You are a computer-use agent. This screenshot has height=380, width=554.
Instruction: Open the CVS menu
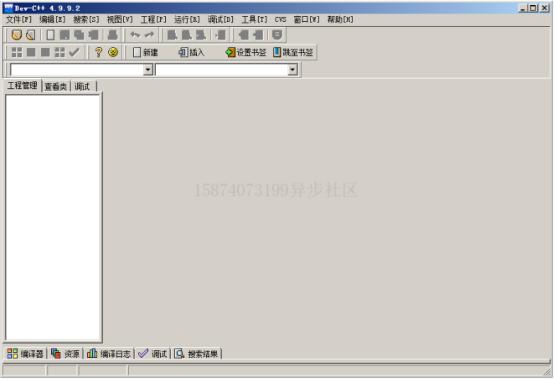coord(281,19)
